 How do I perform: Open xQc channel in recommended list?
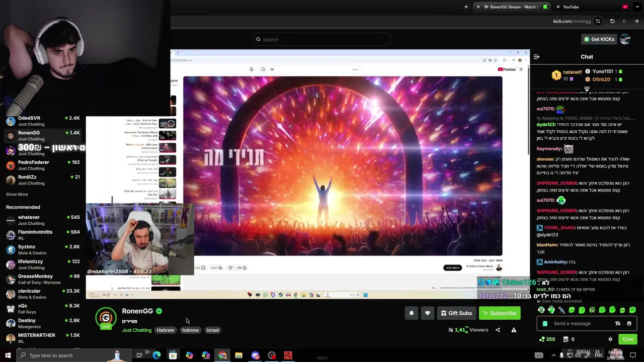[x=43, y=309]
